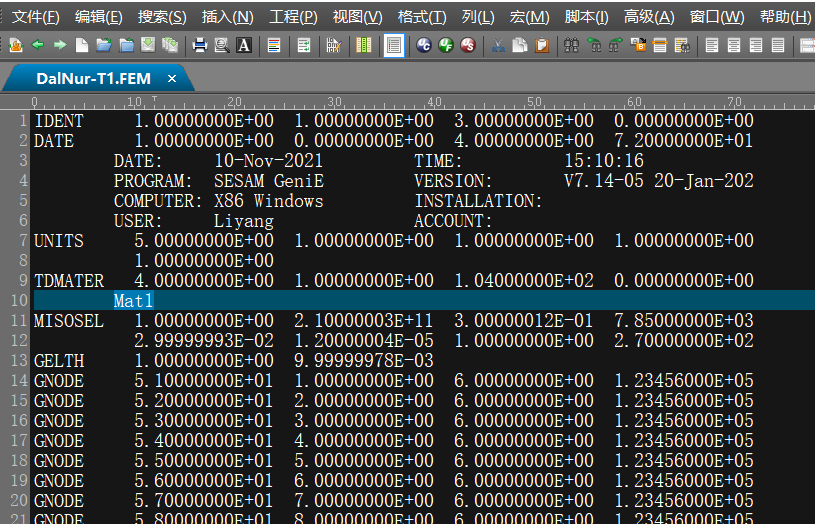This screenshot has height=524, width=815.
Task: Click '10-Nov-2021' date value
Action: pyautogui.click(x=268, y=161)
